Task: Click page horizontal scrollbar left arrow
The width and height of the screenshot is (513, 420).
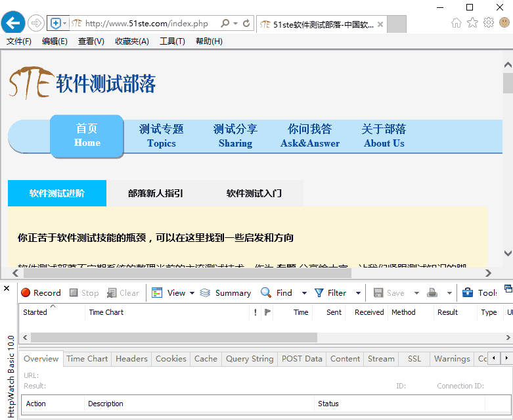Action: point(15,273)
